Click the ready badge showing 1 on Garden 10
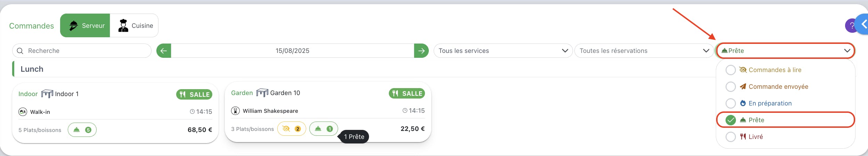 (x=324, y=129)
